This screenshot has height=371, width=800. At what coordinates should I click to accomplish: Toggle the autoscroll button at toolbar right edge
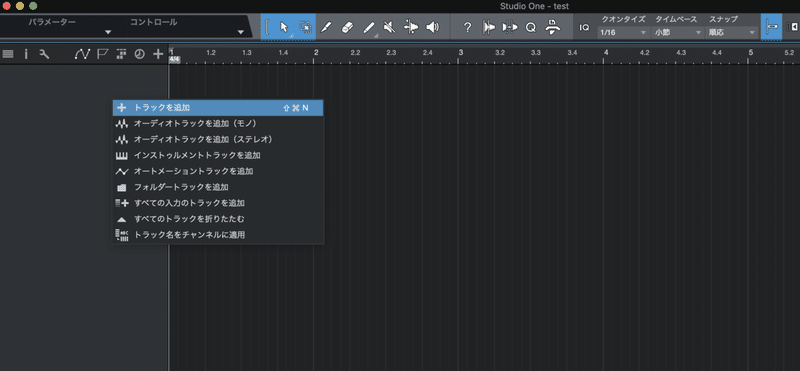pyautogui.click(x=792, y=28)
